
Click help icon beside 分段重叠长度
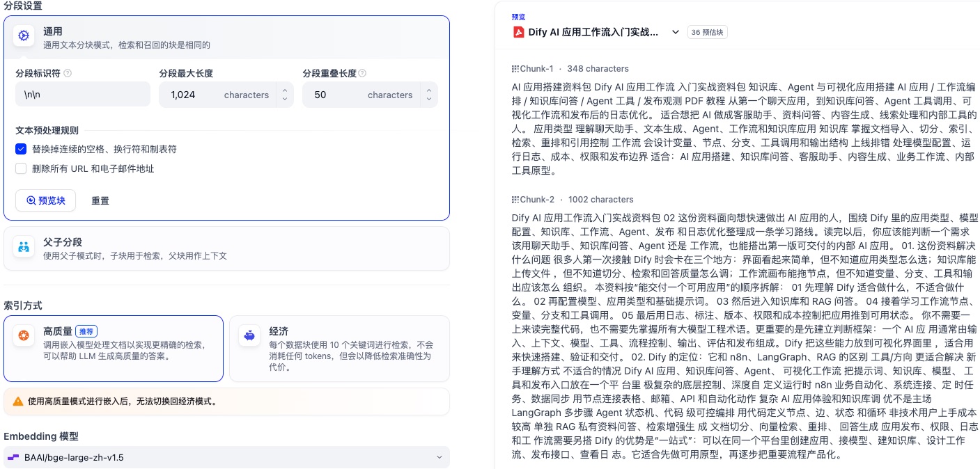coord(362,73)
